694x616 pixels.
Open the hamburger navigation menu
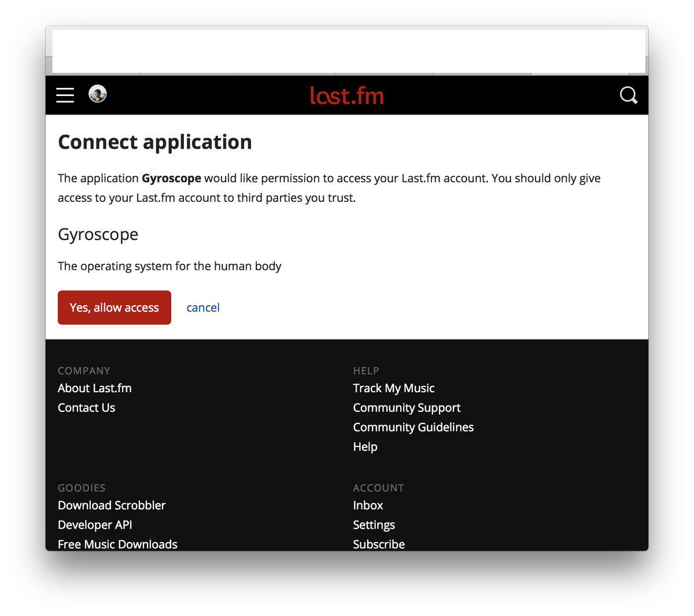tap(65, 95)
